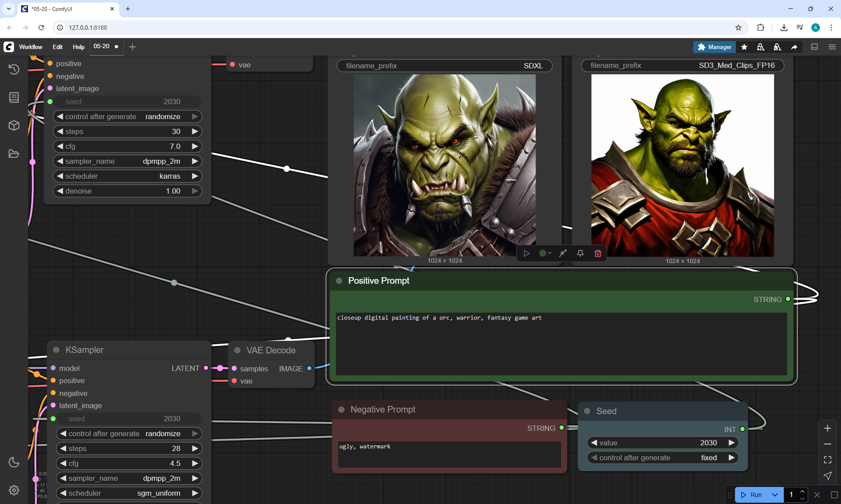This screenshot has width=841, height=504.
Task: Open the node library cube icon
Action: click(x=14, y=126)
